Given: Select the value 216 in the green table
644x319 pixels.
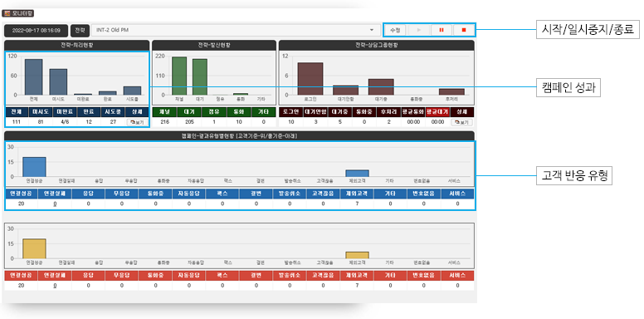Looking at the screenshot, I should [x=164, y=122].
